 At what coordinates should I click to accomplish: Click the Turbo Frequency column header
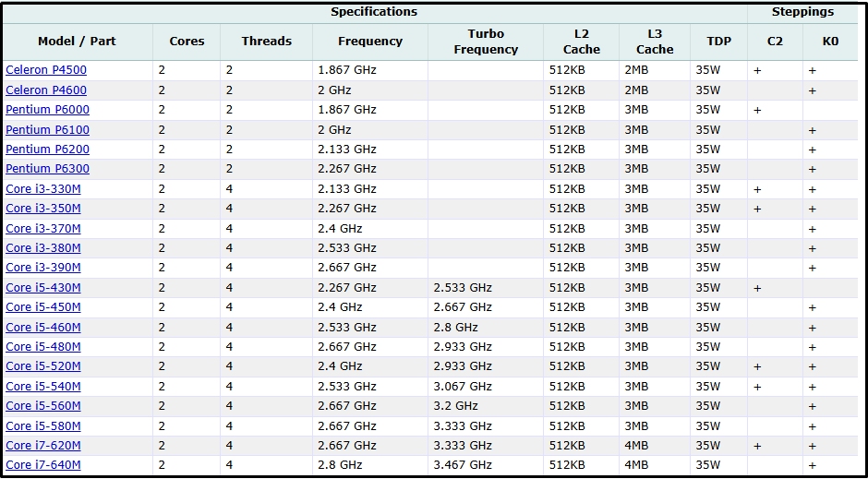[x=486, y=42]
